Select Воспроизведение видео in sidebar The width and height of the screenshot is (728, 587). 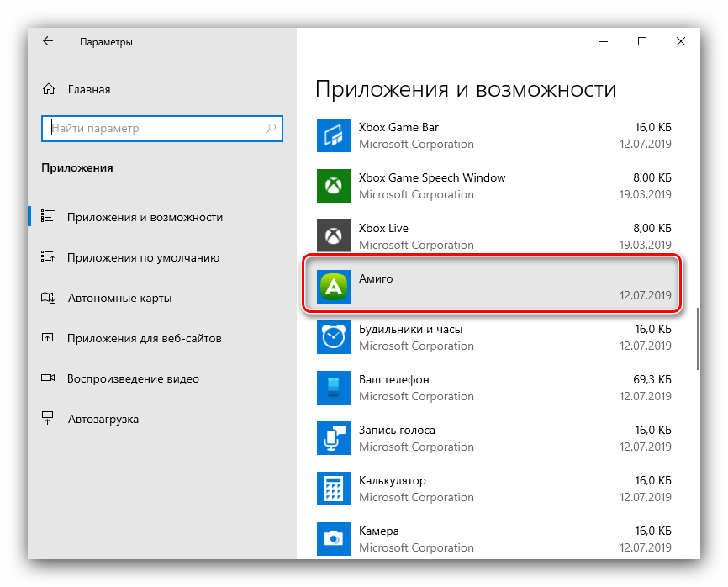coord(133,379)
